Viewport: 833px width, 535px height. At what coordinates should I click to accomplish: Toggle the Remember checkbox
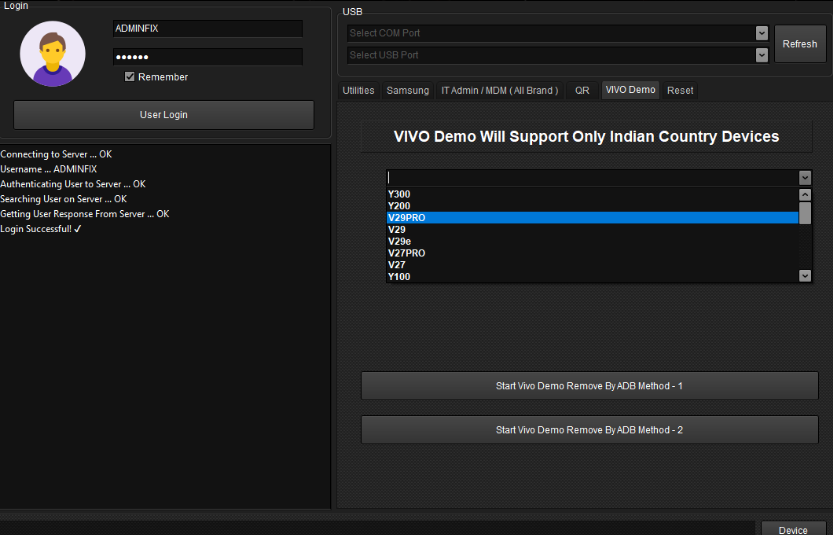pos(129,77)
